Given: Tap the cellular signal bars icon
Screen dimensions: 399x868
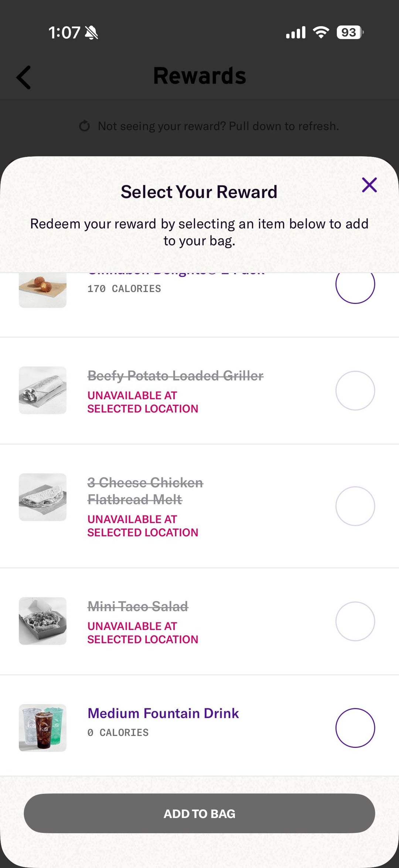Looking at the screenshot, I should point(296,33).
